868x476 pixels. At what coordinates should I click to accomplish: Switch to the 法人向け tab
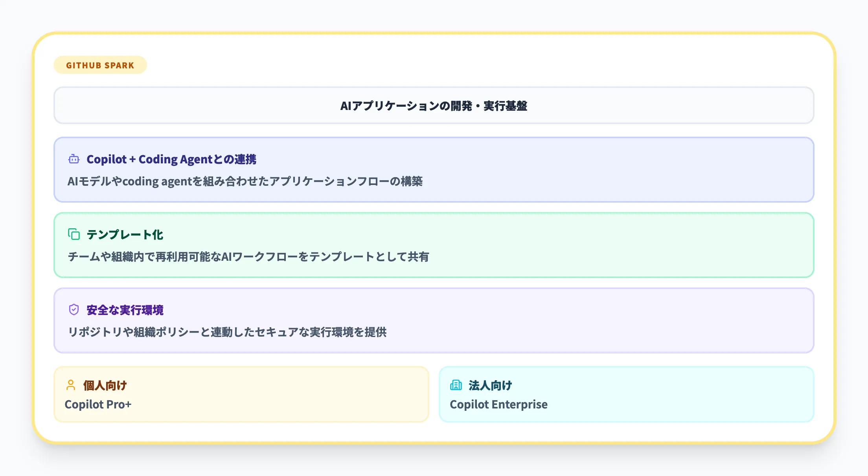[490, 385]
